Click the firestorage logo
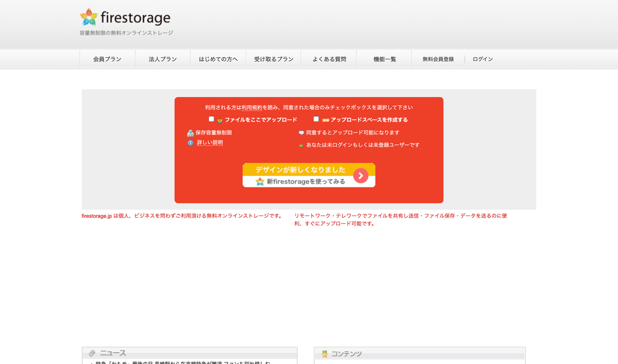 125,18
